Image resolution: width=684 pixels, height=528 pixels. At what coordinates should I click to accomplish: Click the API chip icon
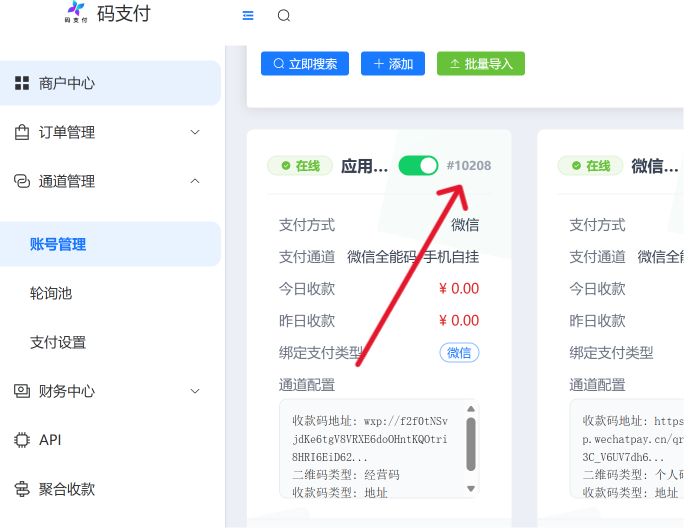(x=22, y=440)
